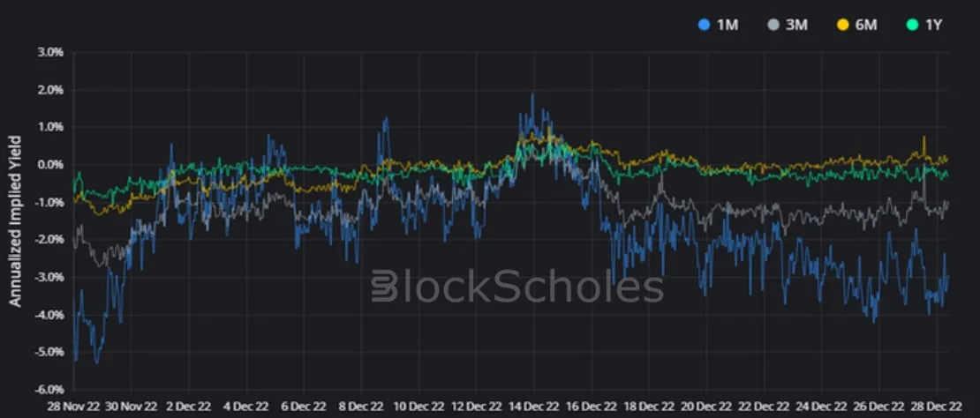Screen dimensions: 980x418
Task: Click the -6.0% y-axis label
Action: click(x=49, y=389)
